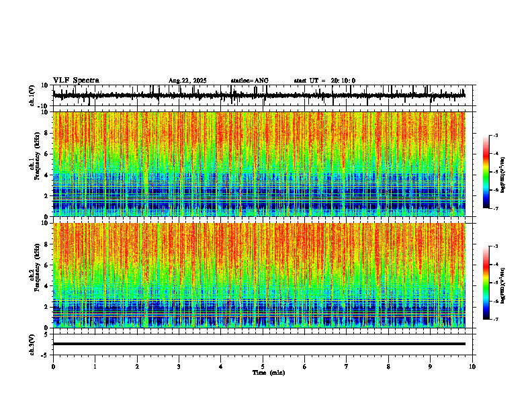532x411 pixels.
Task: Click the ch.1 spectrogram color scale bar
Action: click(486, 172)
